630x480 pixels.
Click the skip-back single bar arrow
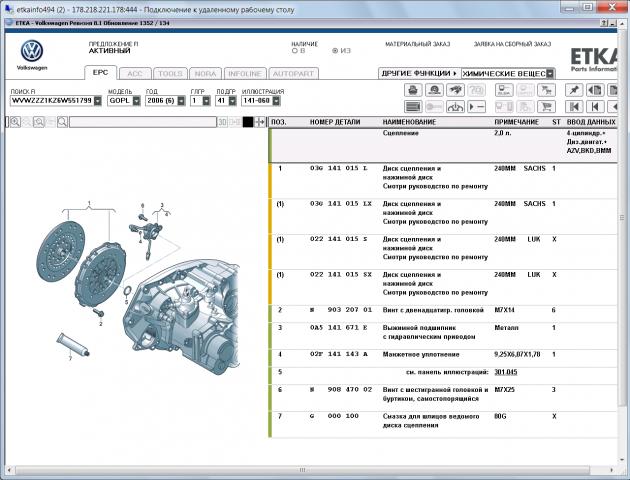pos(595,106)
